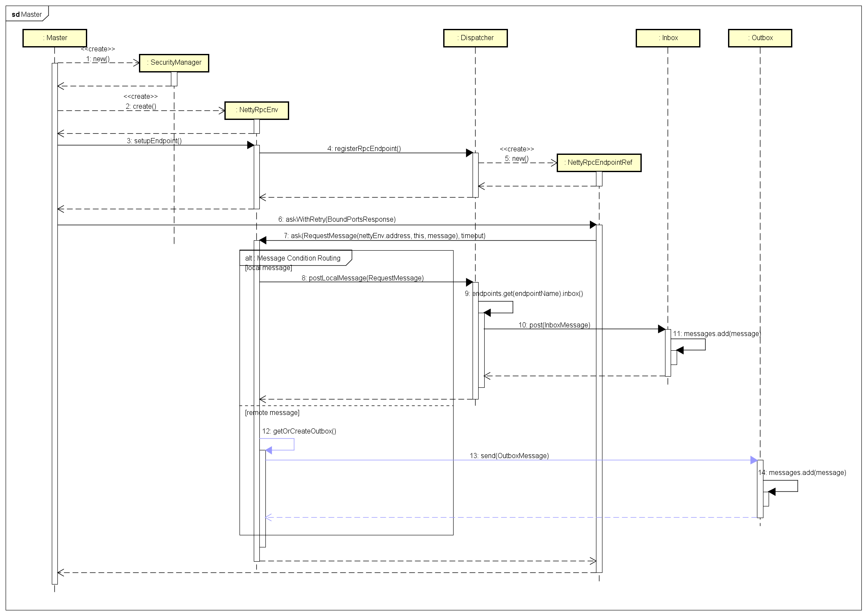Select the getOrCreateOutbox() self-message label
This screenshot has height=616, width=867.
click(299, 431)
